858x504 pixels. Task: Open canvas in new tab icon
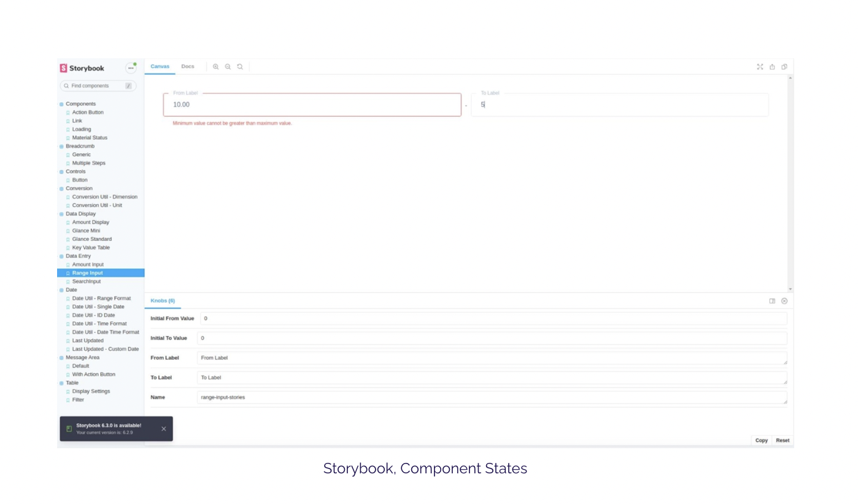tap(772, 67)
